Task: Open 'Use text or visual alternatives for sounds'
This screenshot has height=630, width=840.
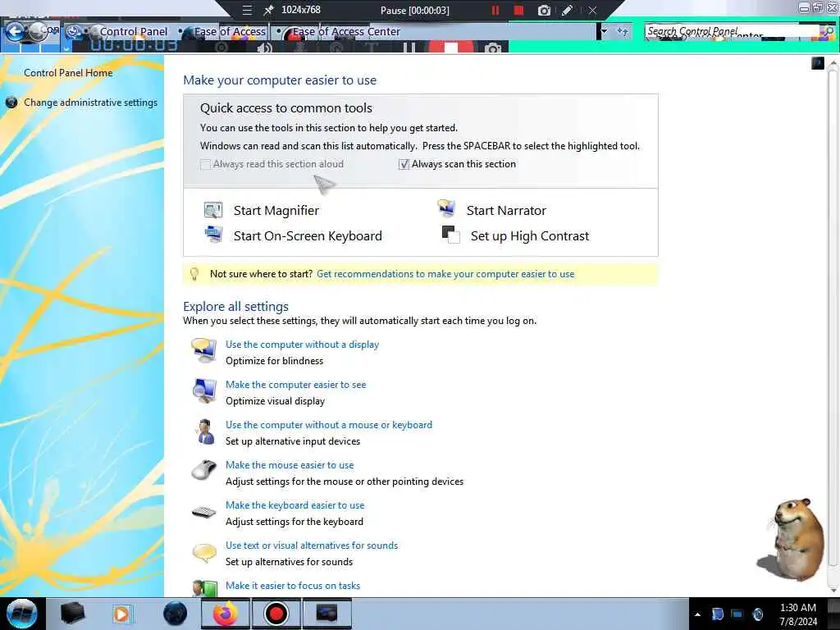Action: (x=312, y=546)
